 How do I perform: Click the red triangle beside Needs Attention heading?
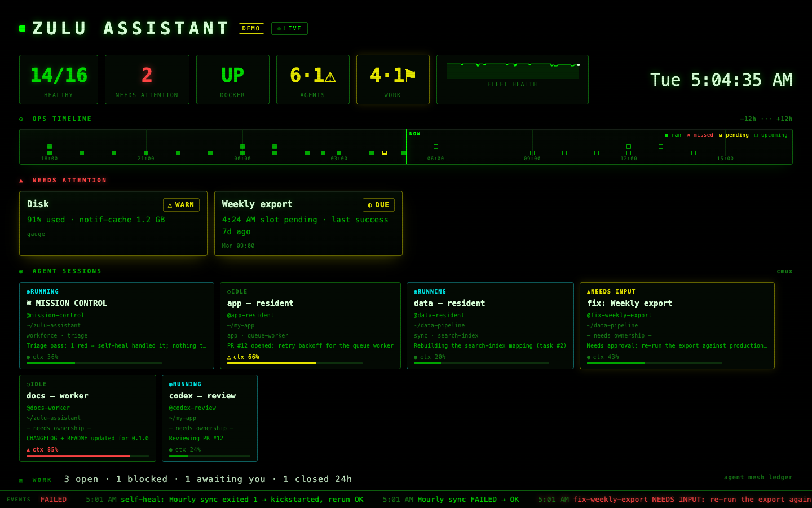tap(21, 181)
